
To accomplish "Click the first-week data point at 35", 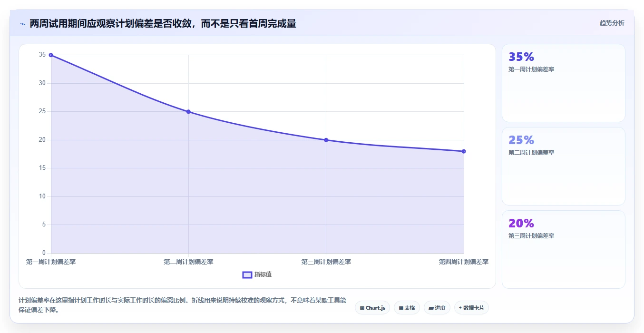I will (x=51, y=55).
